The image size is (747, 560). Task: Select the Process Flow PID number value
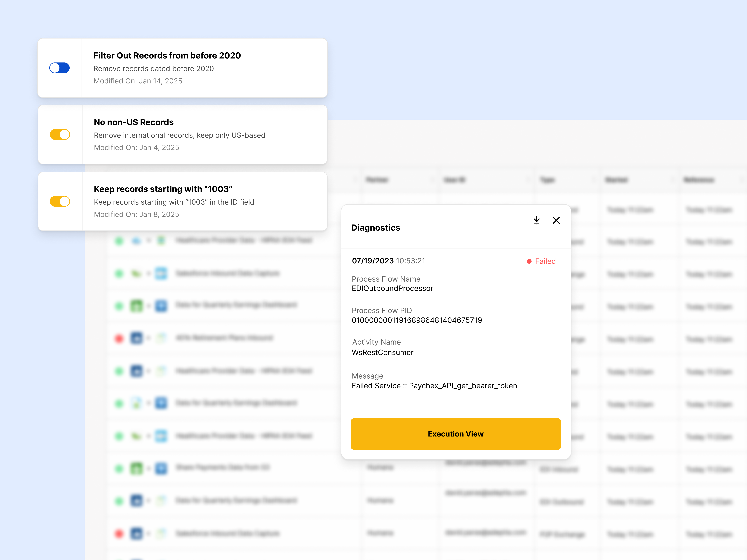(417, 320)
